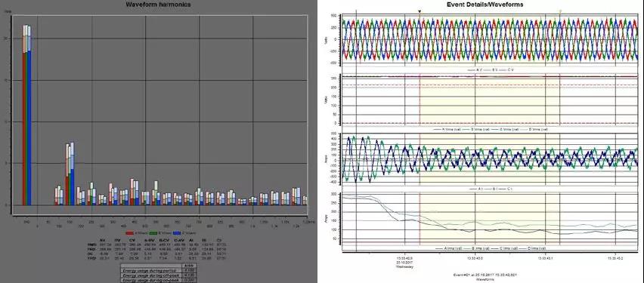Click the 'CV' column header in harmonics table
Viewport: 644px width, 283px height.
point(132,240)
